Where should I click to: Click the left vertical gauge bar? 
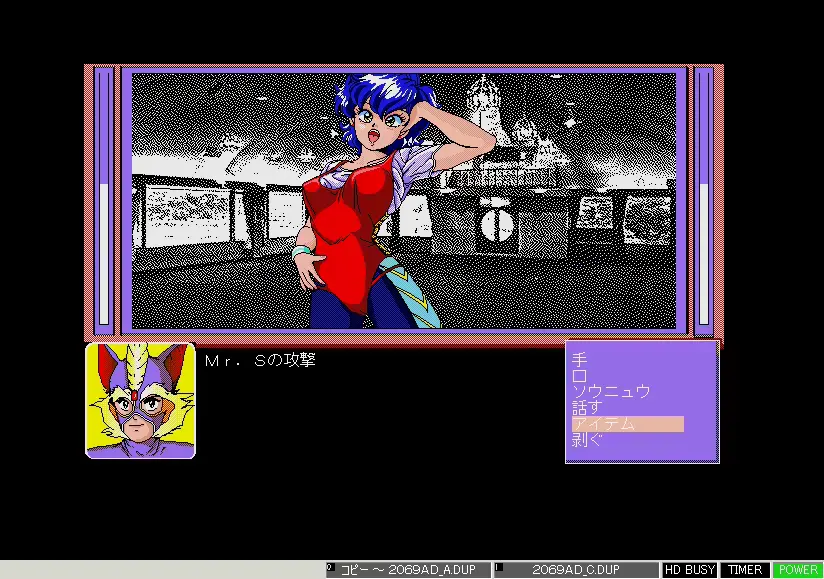[x=104, y=200]
